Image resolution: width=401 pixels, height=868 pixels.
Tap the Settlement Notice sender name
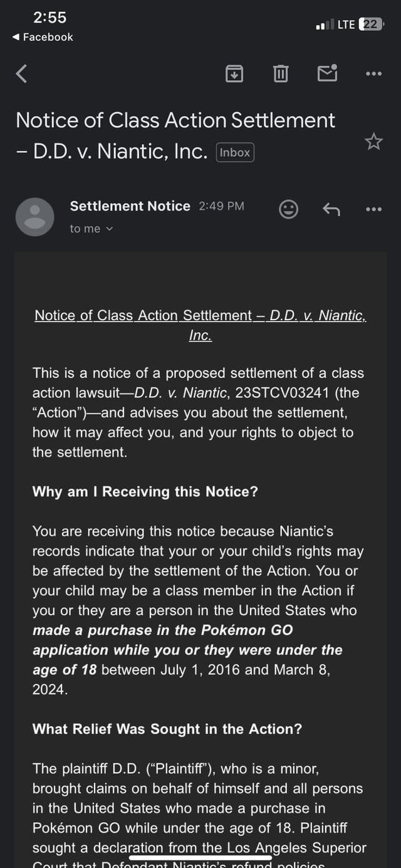tap(130, 206)
